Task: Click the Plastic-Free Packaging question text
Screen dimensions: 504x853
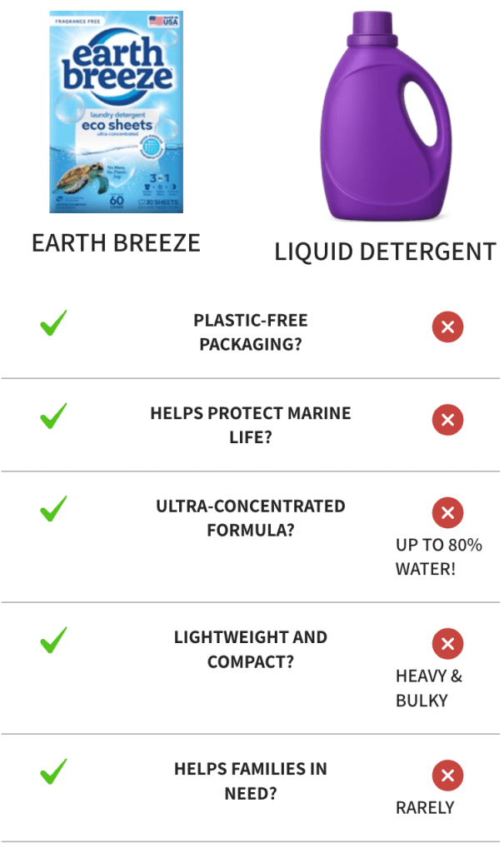Action: coord(251,332)
